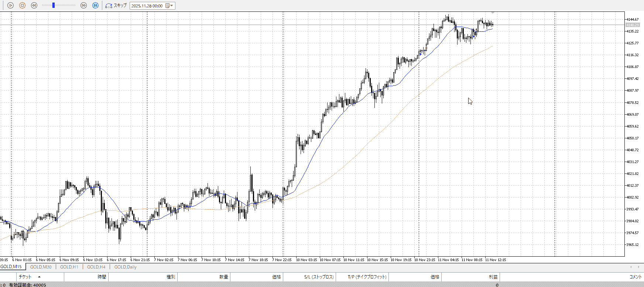This screenshot has height=287, width=644.
Task: Click the fast-forward speed-up icon
Action: point(83,6)
